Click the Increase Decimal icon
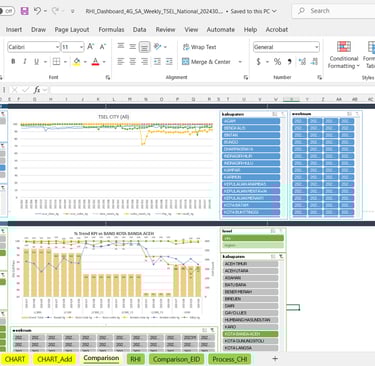Image resolution: width=375 pixels, height=366 pixels. (302, 61)
